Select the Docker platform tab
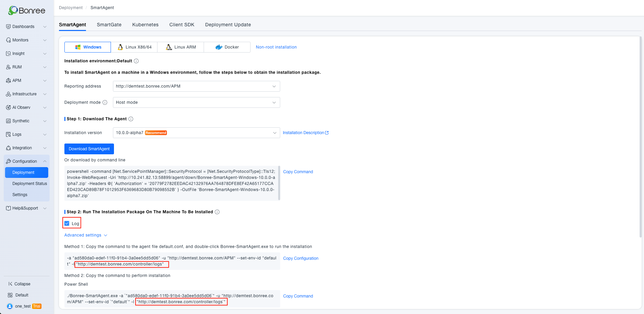The image size is (644, 314). coord(227,47)
